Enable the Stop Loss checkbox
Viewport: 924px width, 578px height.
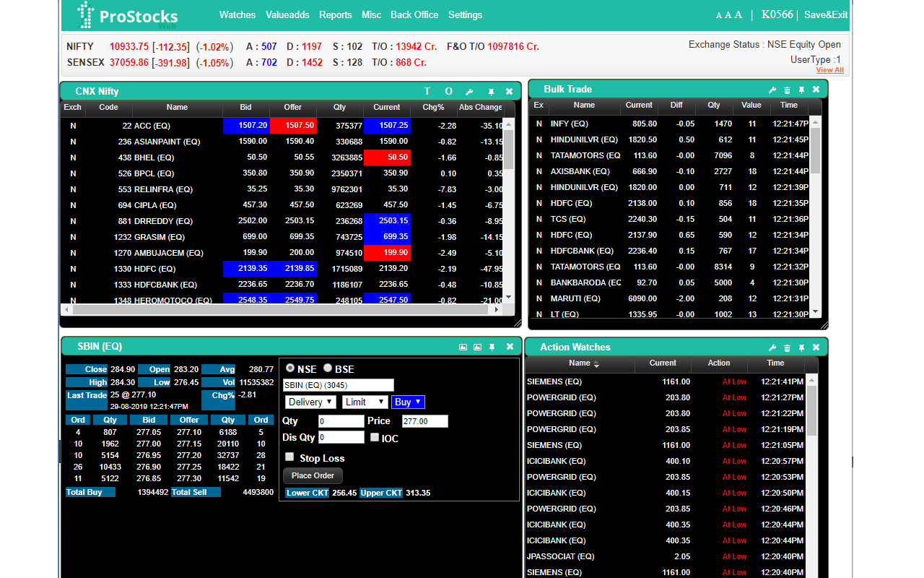pos(289,457)
